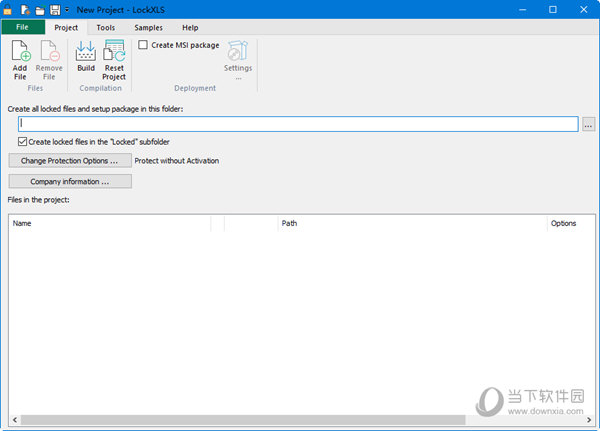Expand the quick access toolbar dropdown arrow

coord(67,10)
